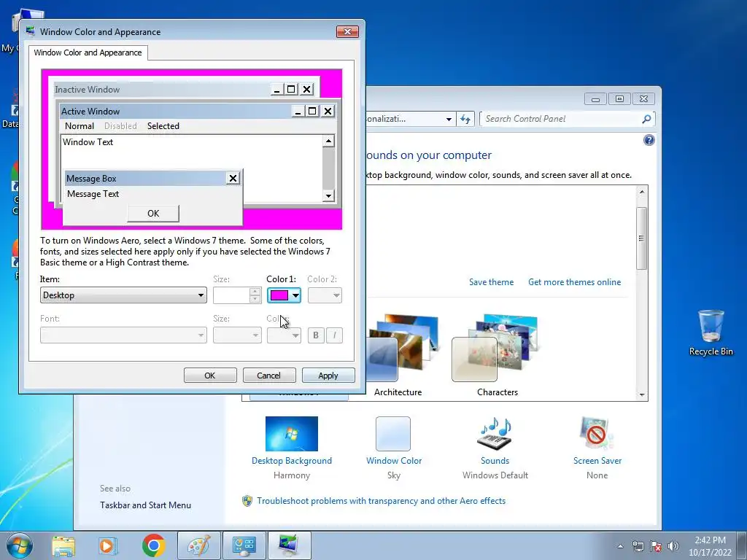This screenshot has height=560, width=747.
Task: Click Normal menu in preview window
Action: point(79,125)
